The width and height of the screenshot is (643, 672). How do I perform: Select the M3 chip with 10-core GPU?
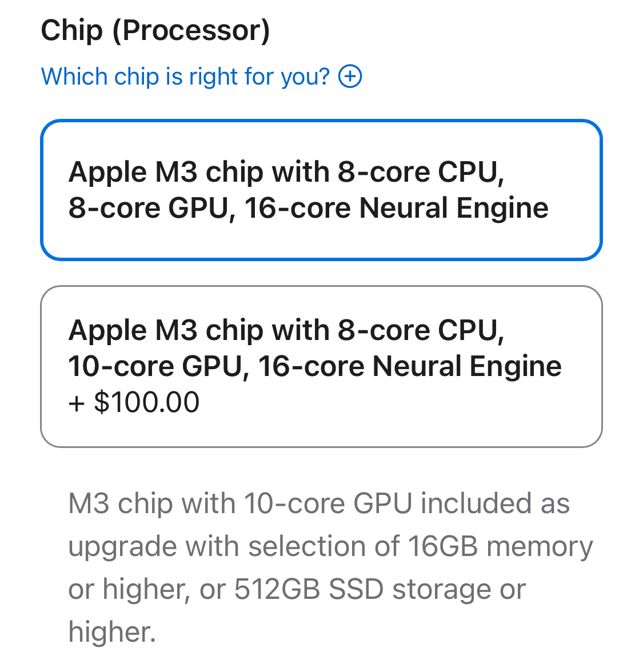click(321, 366)
